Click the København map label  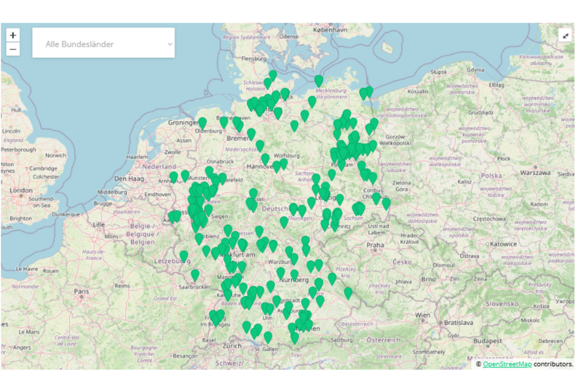331,30
